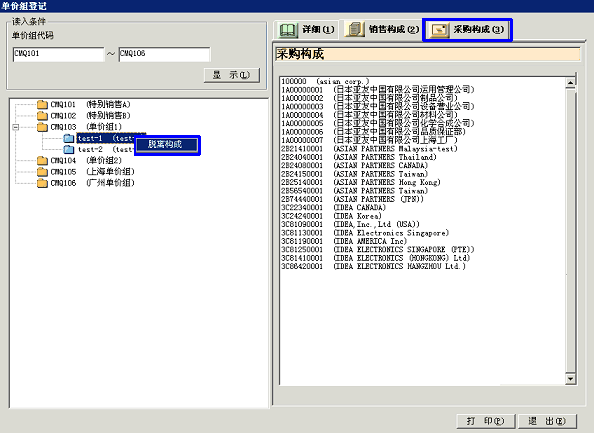Select tree item CMQ104 (单价组2)
The width and height of the screenshot is (594, 433).
click(x=86, y=161)
